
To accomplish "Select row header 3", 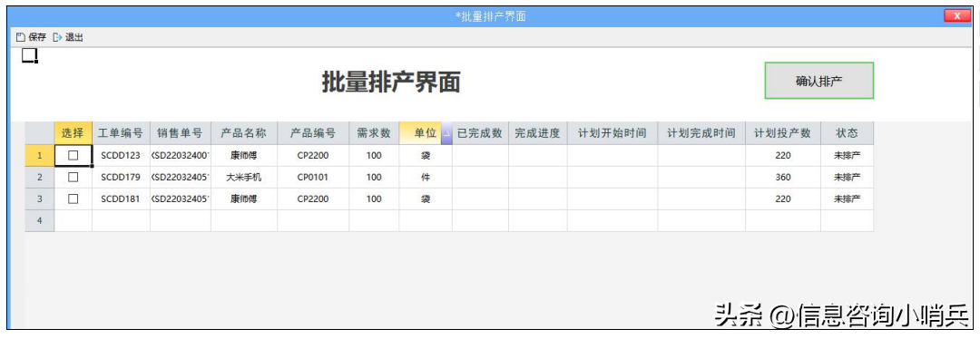I will click(40, 199).
